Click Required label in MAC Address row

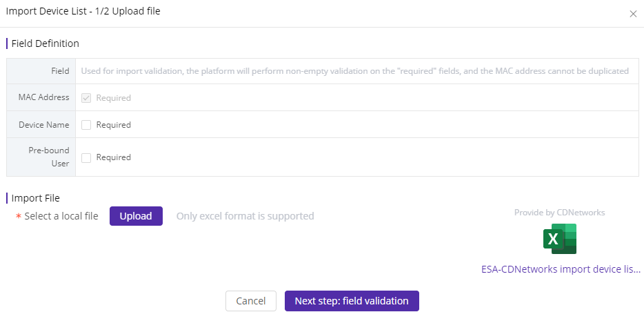pos(113,98)
